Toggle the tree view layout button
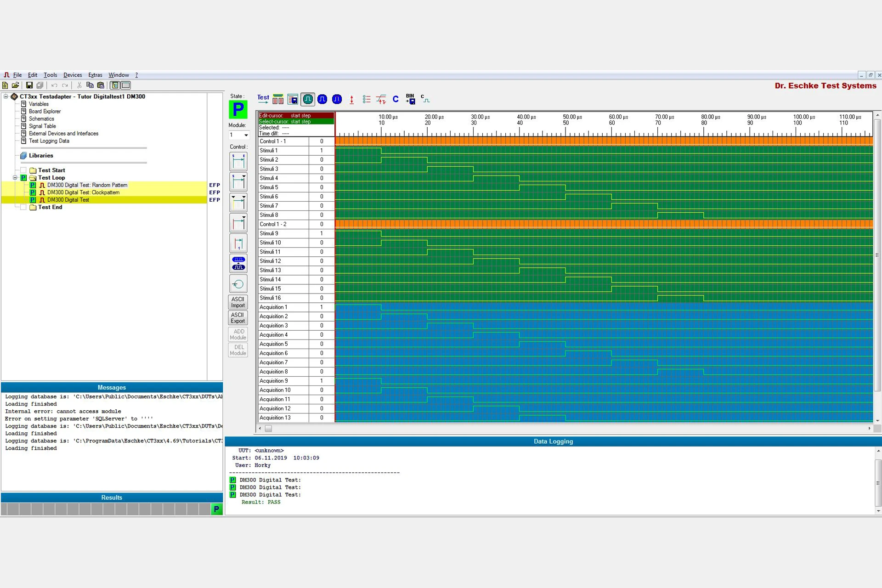The width and height of the screenshot is (882, 588). pyautogui.click(x=115, y=85)
